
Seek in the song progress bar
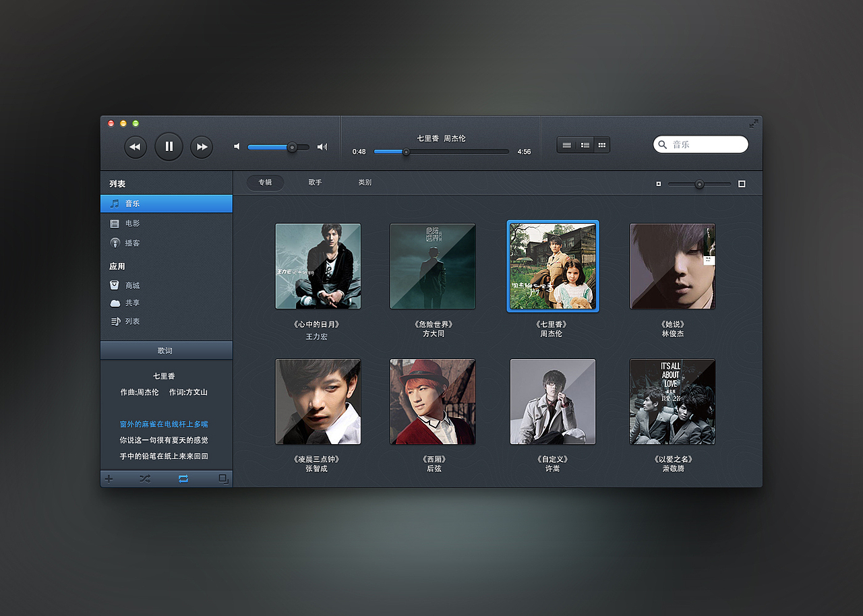[x=441, y=152]
